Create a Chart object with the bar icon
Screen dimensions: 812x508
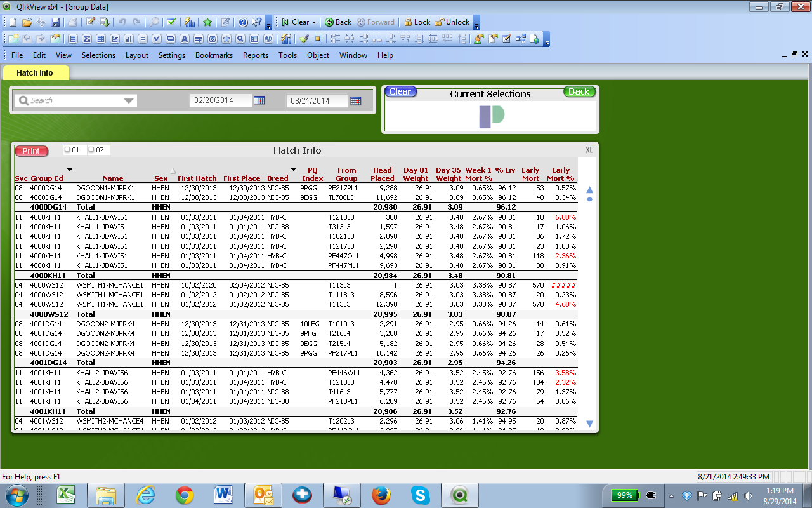coord(129,39)
